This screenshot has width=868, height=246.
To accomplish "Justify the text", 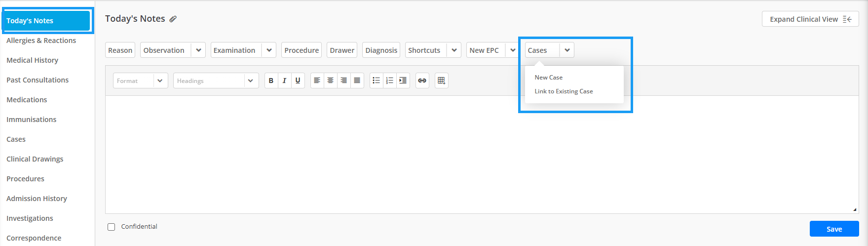I will coord(357,81).
